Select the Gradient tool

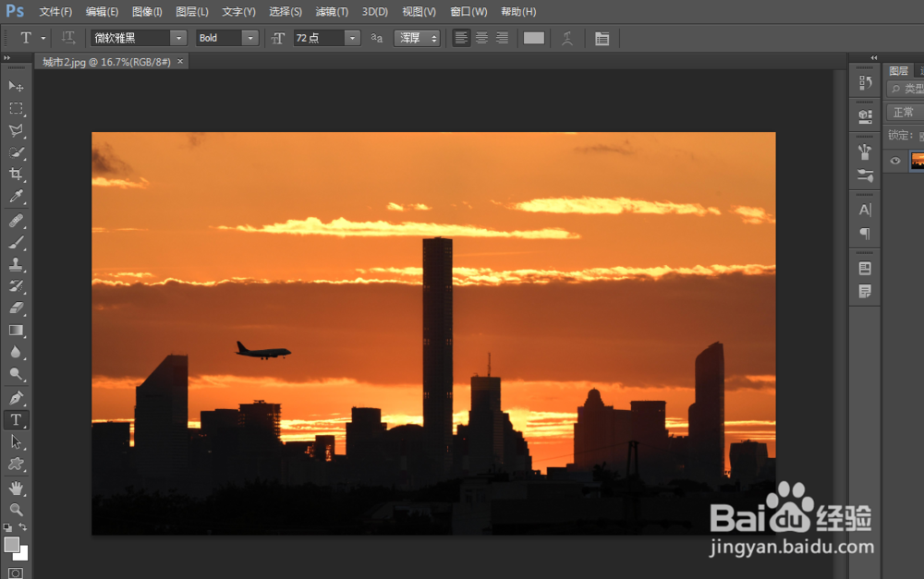click(16, 331)
